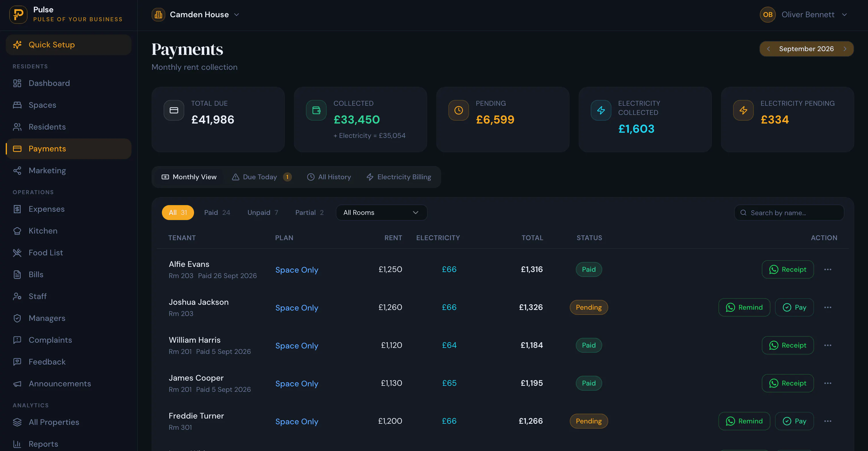The width and height of the screenshot is (868, 451).
Task: Open Announcements from the sidebar
Action: point(68,383)
